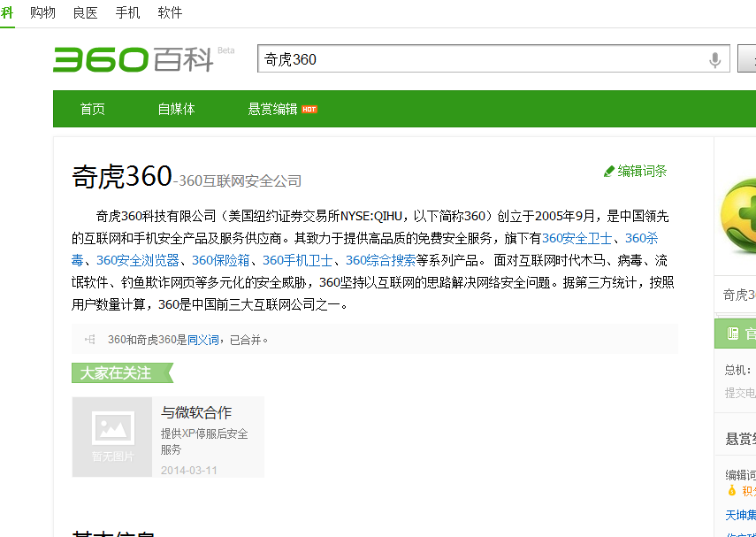
Task: Open 悬赏编辑 in the green navigation bar
Action: click(x=272, y=109)
